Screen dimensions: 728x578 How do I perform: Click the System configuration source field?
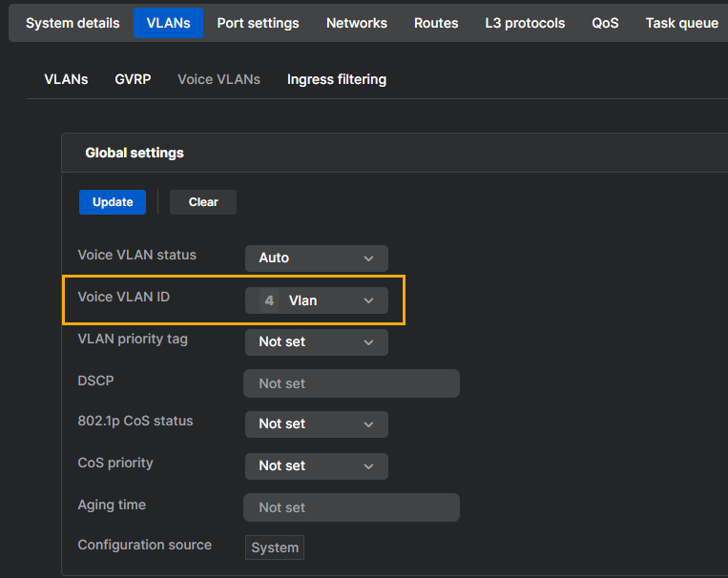click(275, 547)
